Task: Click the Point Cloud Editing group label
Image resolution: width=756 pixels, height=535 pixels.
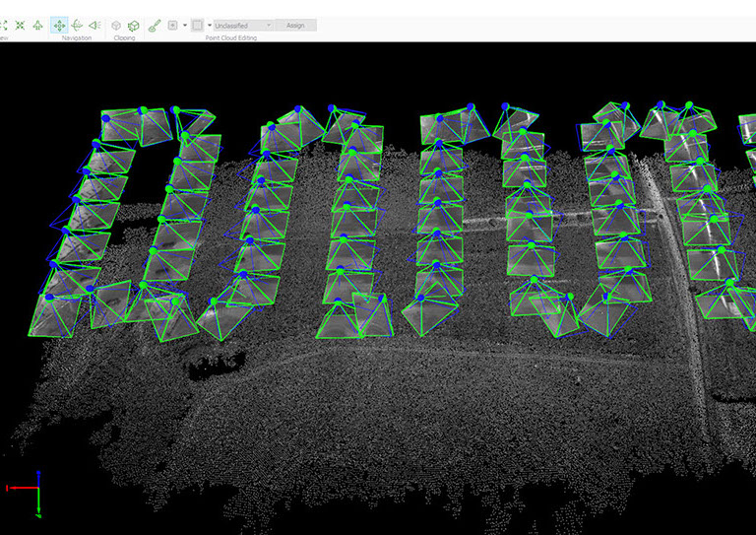Action: 232,37
